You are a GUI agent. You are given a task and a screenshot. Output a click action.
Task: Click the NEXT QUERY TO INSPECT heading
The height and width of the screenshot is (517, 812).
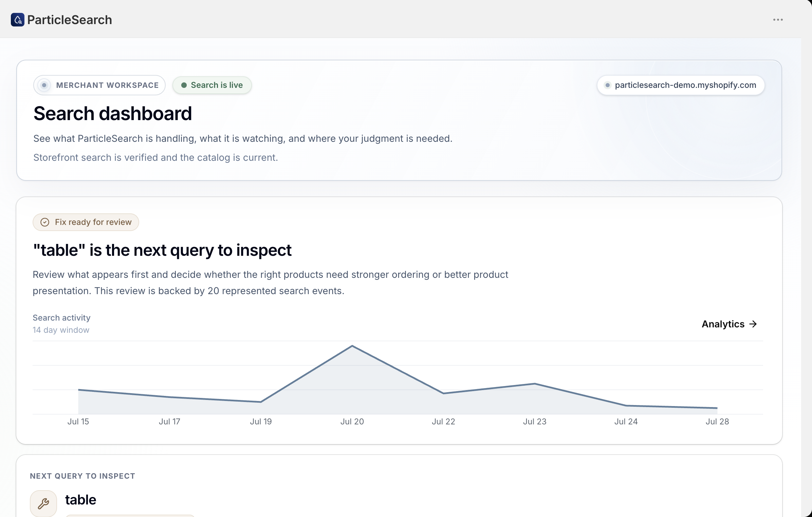click(x=82, y=476)
